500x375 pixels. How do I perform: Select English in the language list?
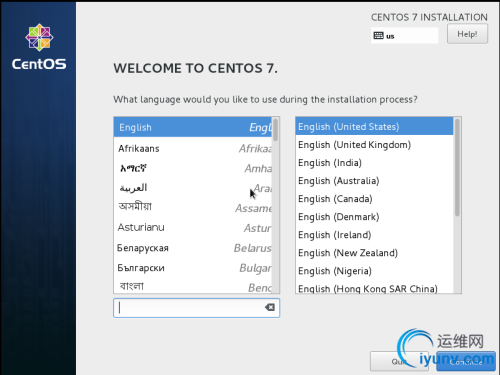[x=193, y=127]
